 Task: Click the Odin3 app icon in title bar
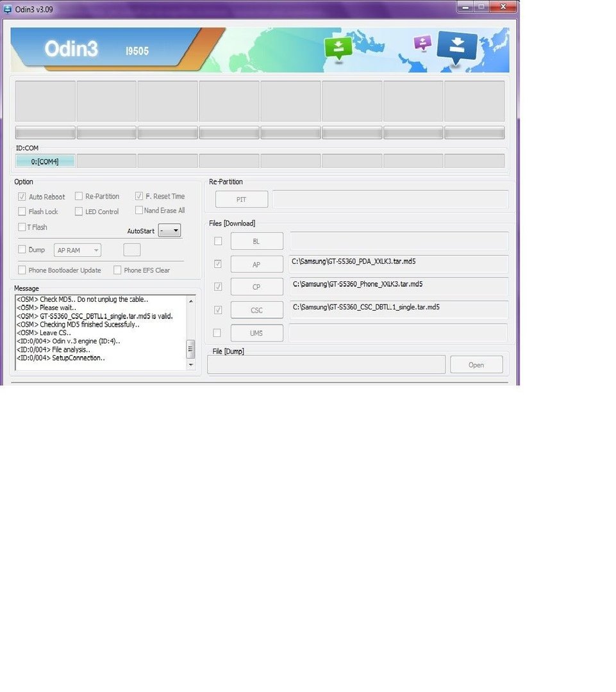8,9
